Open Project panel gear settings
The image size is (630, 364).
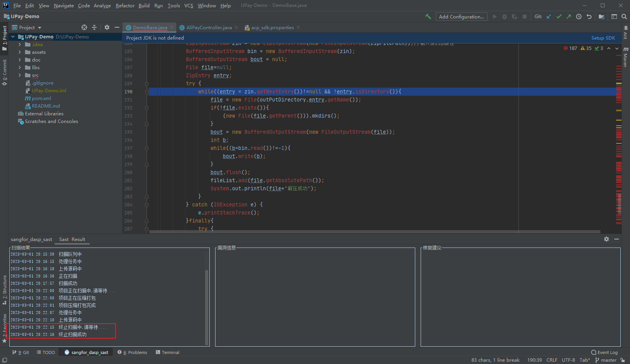click(107, 27)
